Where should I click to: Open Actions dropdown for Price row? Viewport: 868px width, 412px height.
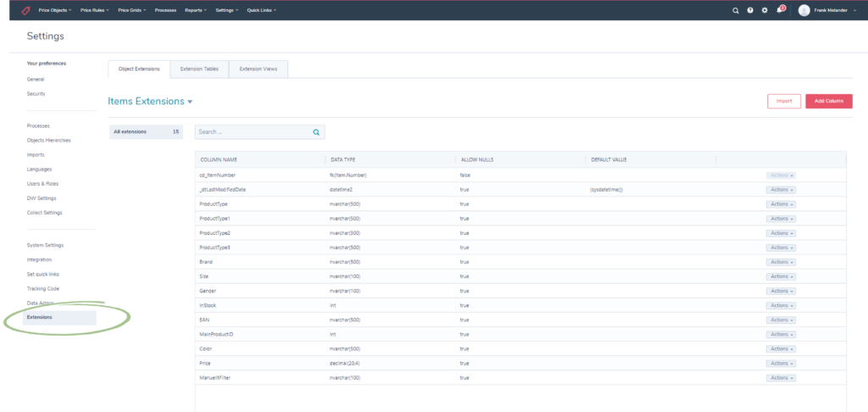[x=781, y=364]
